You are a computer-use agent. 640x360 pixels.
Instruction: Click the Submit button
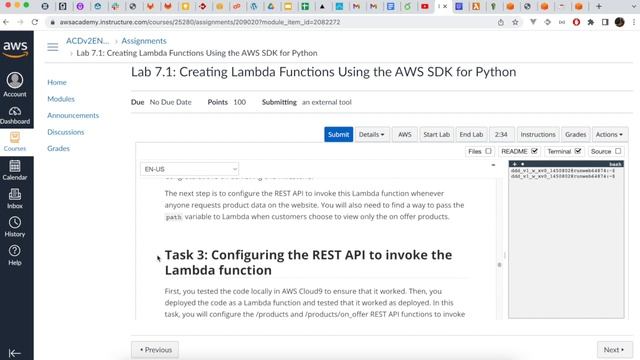pos(338,134)
